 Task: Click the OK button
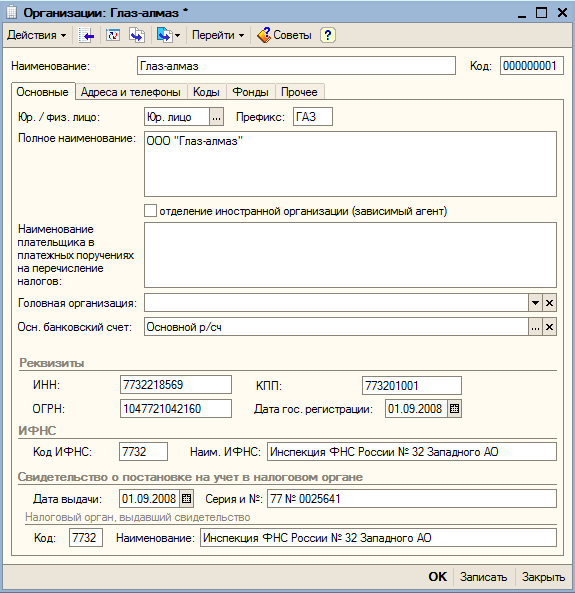[x=438, y=577]
